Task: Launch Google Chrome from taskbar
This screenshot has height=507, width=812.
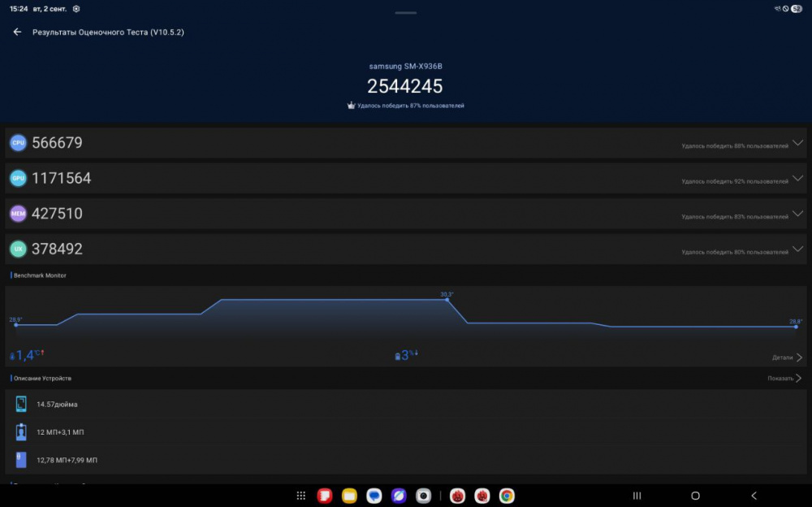Action: pyautogui.click(x=507, y=496)
